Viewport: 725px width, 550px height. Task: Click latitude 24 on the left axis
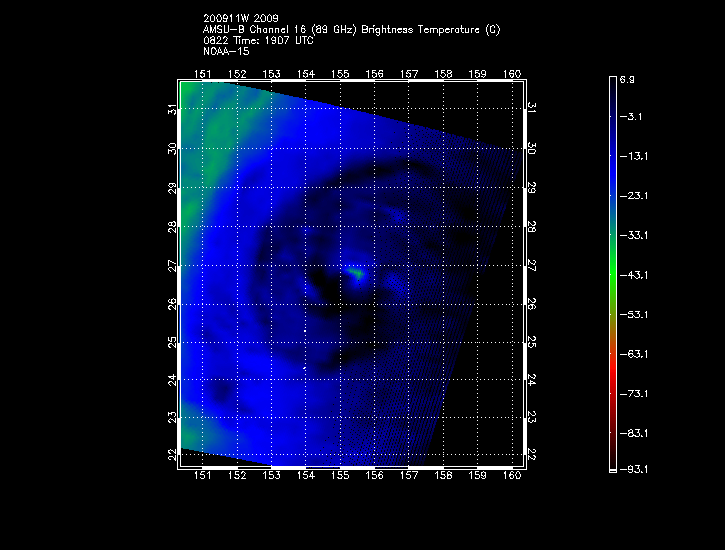point(172,380)
